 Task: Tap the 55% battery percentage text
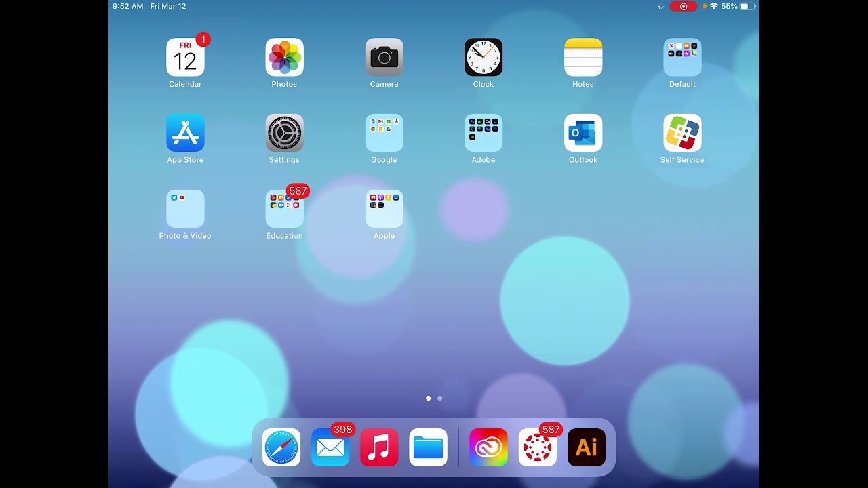point(729,6)
